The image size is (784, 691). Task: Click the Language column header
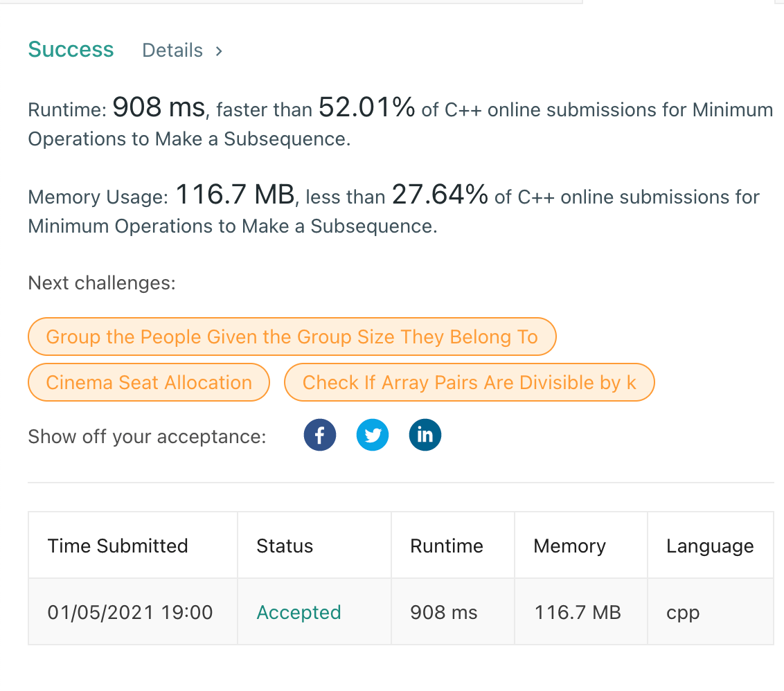click(710, 546)
